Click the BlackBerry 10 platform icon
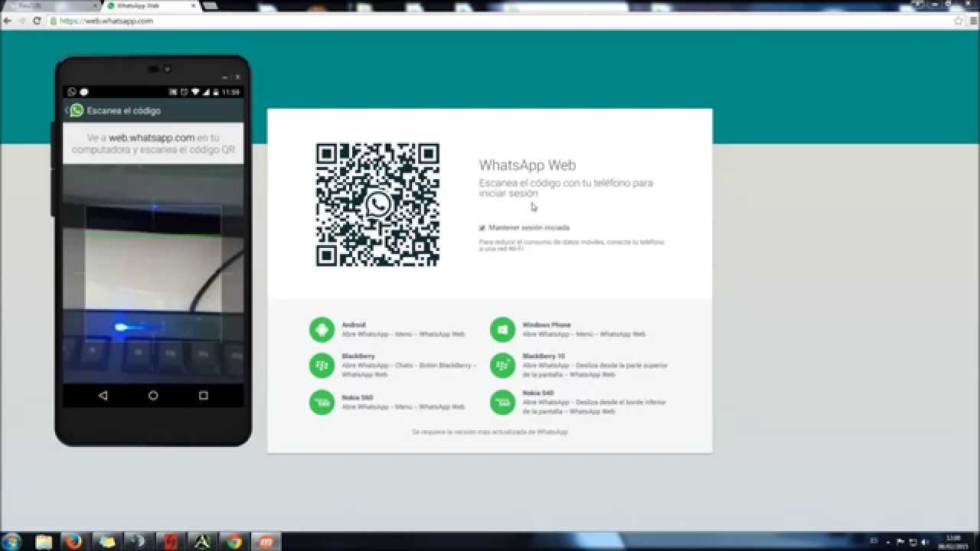 pyautogui.click(x=502, y=366)
